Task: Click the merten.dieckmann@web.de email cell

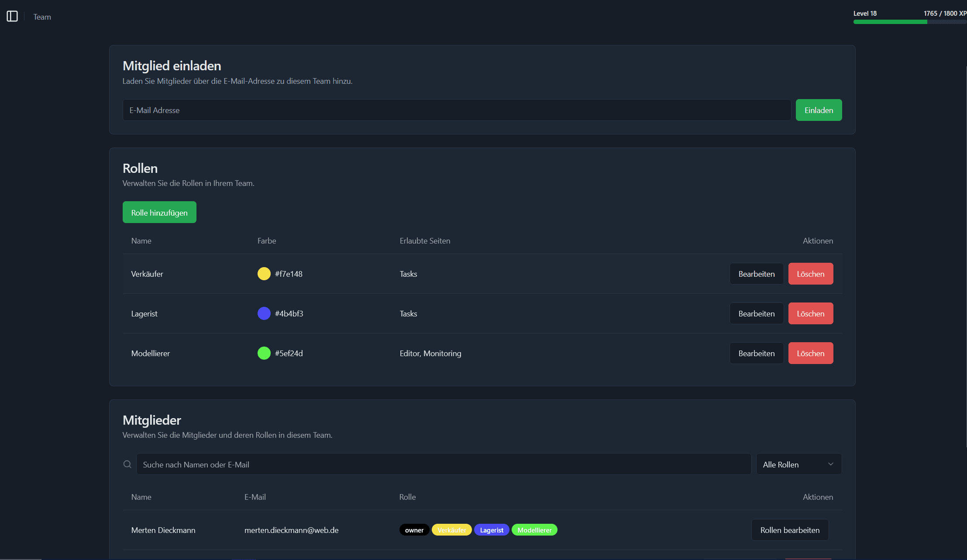Action: 292,530
